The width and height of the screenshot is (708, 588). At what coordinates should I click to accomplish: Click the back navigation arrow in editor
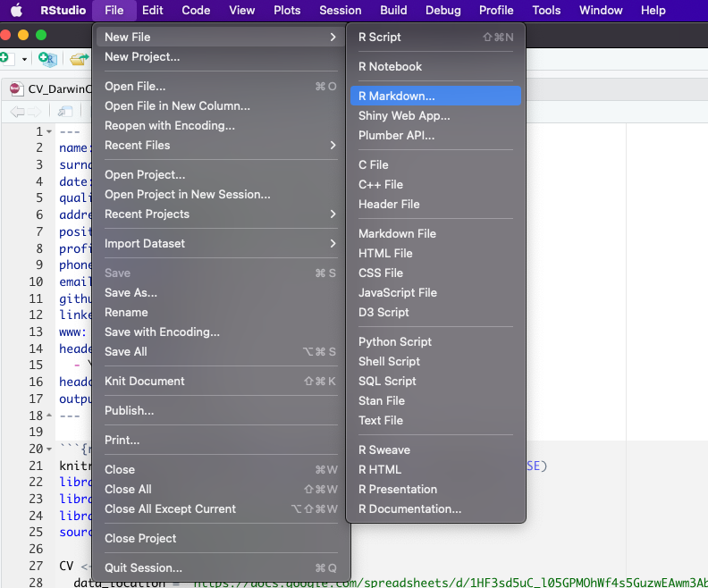[x=17, y=111]
